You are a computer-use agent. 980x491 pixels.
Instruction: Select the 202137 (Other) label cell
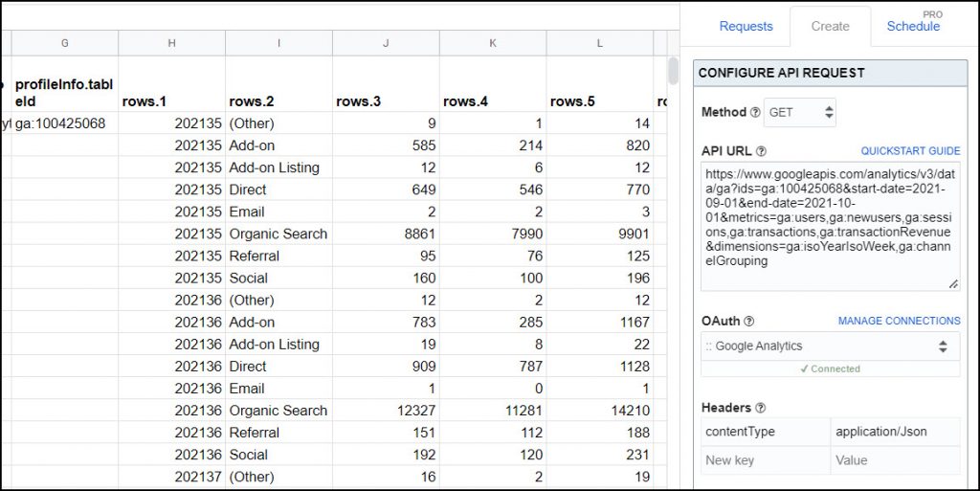point(278,477)
